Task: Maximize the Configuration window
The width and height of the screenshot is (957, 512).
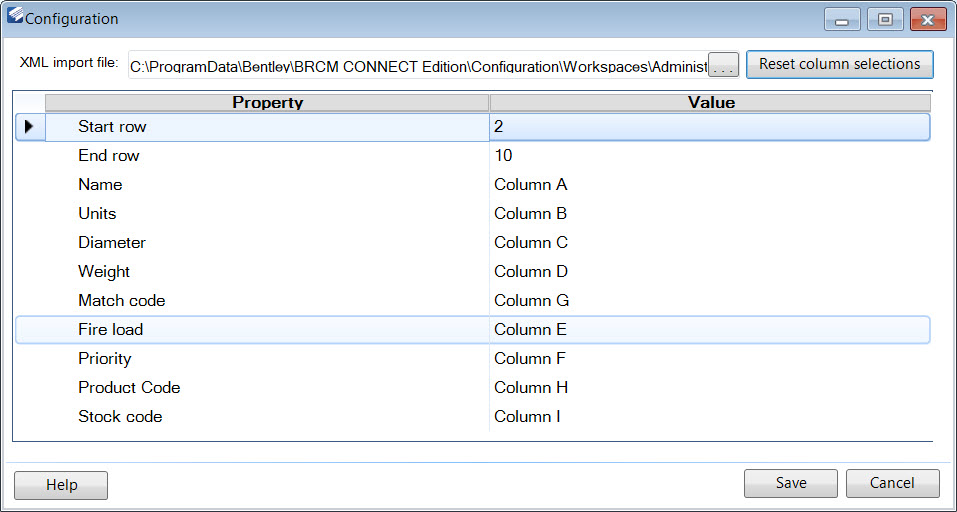Action: tap(885, 20)
